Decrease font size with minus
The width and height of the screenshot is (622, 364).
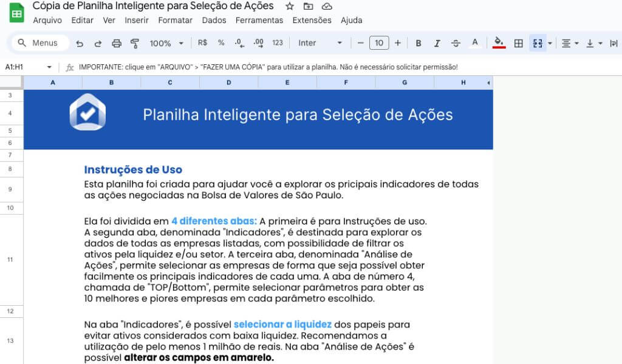pyautogui.click(x=361, y=43)
